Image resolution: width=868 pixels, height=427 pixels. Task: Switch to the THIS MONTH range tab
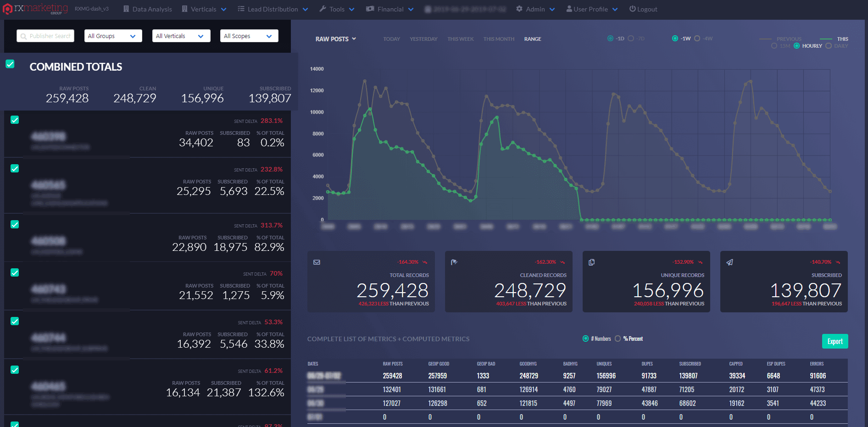click(x=499, y=39)
